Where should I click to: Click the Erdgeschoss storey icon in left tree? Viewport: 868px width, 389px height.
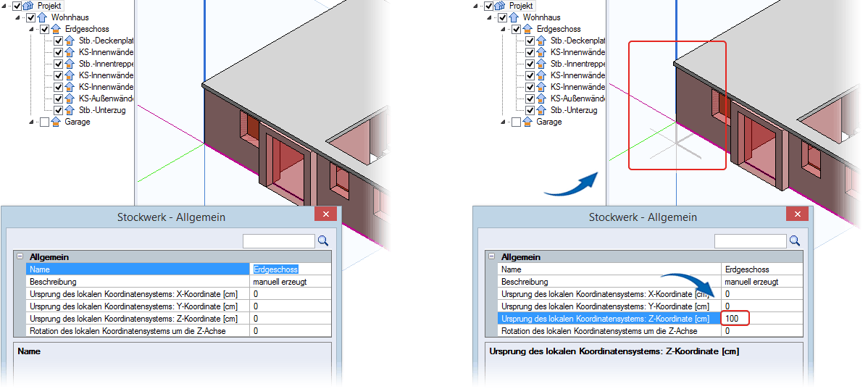tap(55, 29)
